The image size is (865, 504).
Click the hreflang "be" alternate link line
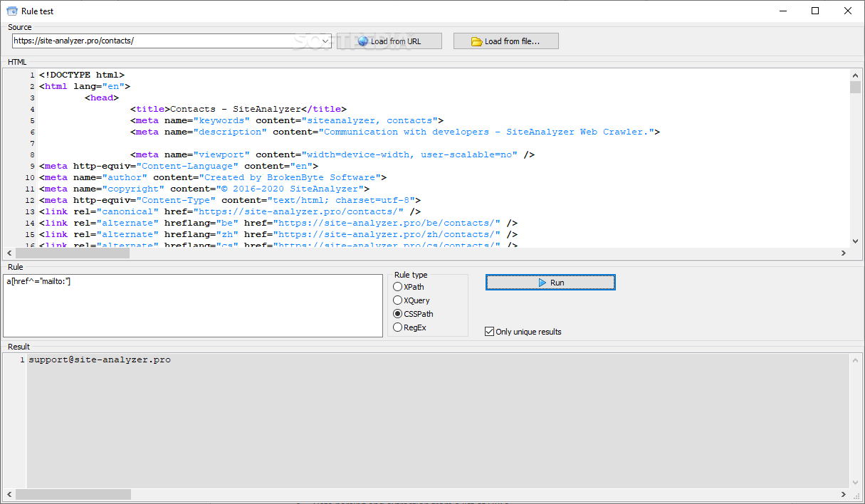pos(278,223)
